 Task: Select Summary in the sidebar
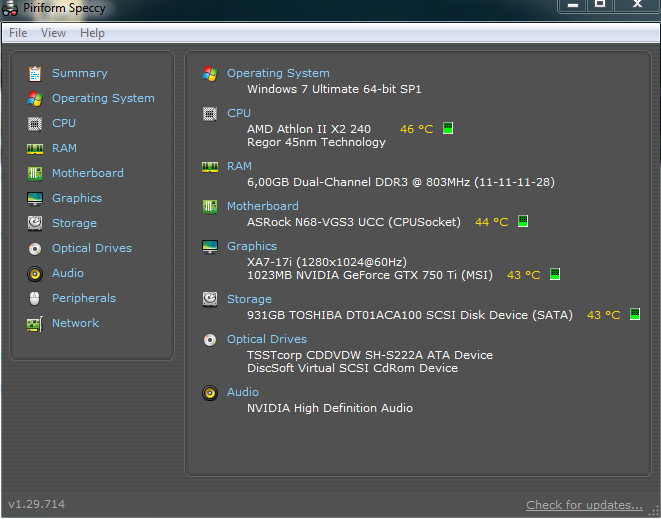[80, 73]
